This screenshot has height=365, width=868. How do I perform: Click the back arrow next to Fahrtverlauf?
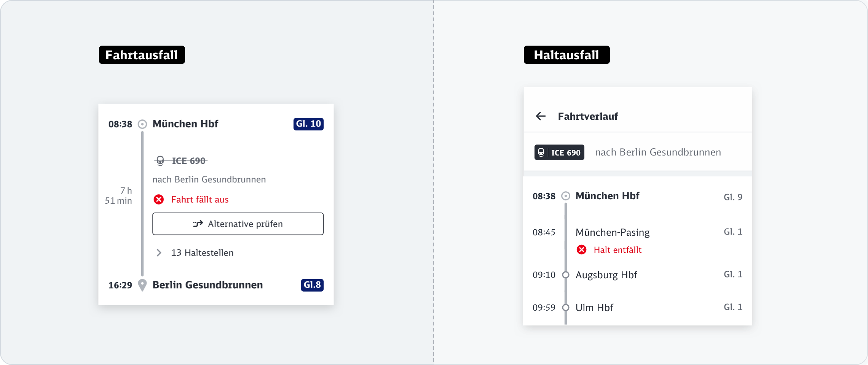[x=541, y=116]
